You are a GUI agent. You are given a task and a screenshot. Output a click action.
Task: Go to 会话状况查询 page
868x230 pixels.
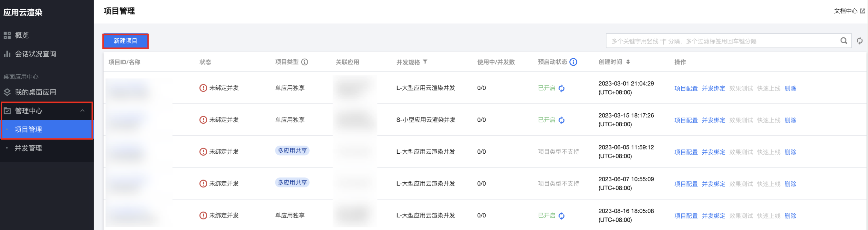coord(36,54)
